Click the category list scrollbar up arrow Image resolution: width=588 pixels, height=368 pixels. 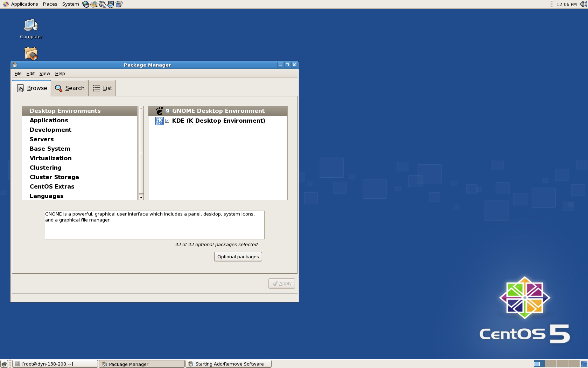pos(141,108)
